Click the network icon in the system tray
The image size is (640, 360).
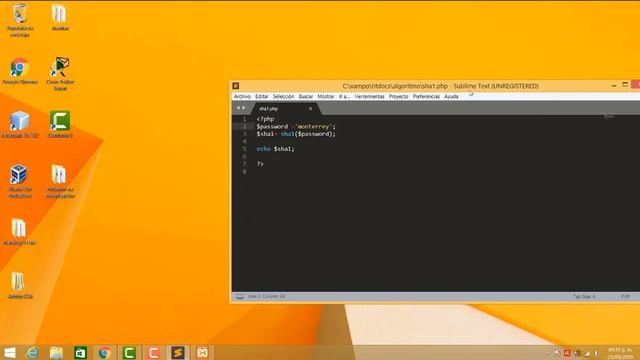pos(587,353)
